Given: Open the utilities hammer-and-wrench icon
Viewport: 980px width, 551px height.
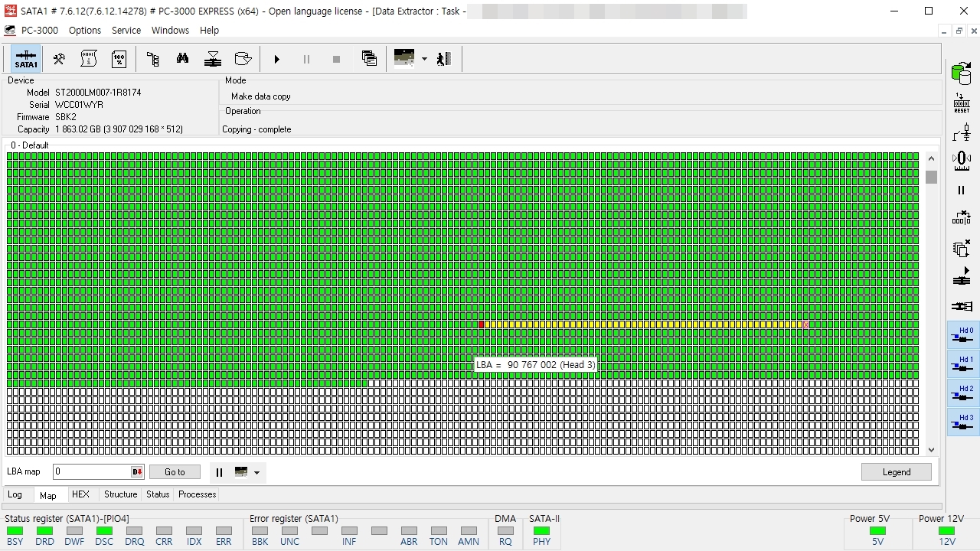Looking at the screenshot, I should click(59, 59).
